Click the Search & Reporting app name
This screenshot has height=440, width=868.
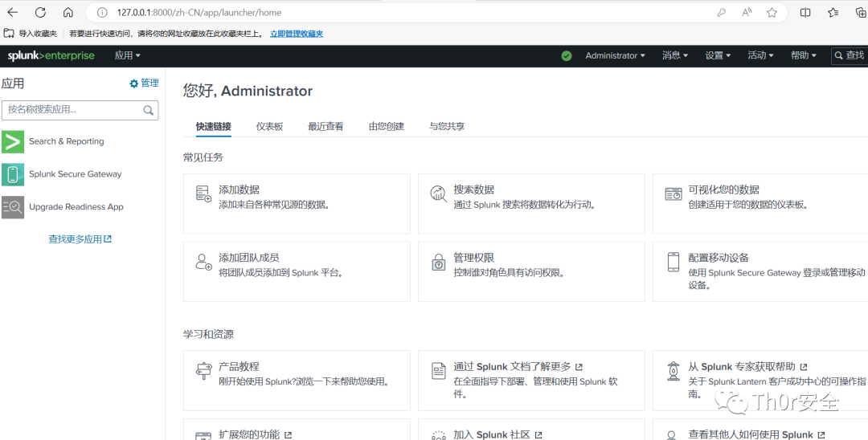pos(67,141)
